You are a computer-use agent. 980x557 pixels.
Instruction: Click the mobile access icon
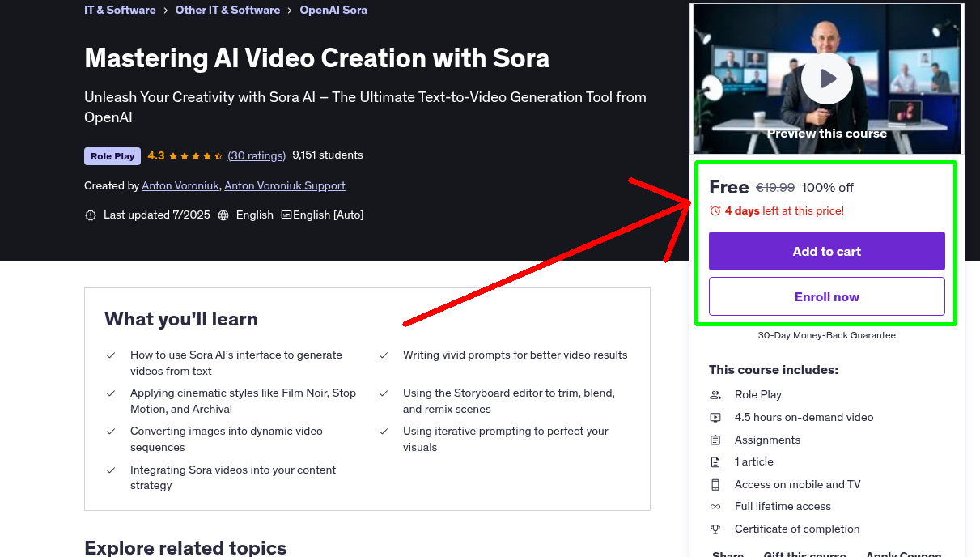click(x=715, y=485)
